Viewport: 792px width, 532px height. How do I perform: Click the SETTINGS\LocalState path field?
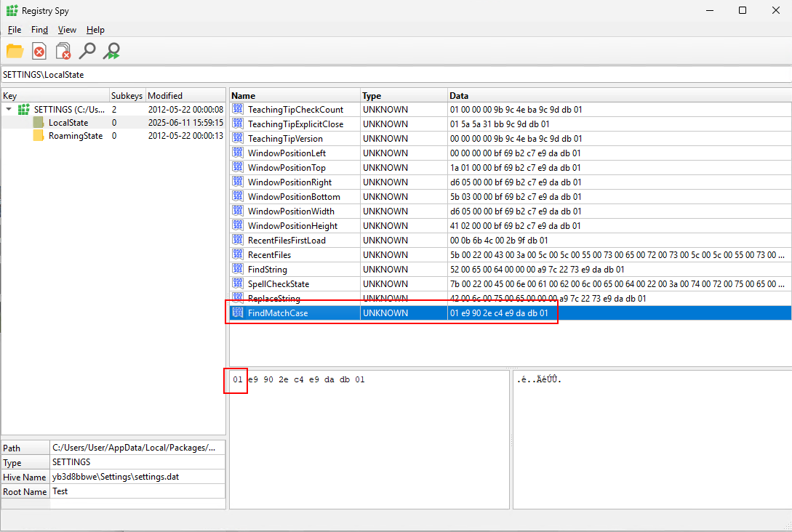point(396,75)
